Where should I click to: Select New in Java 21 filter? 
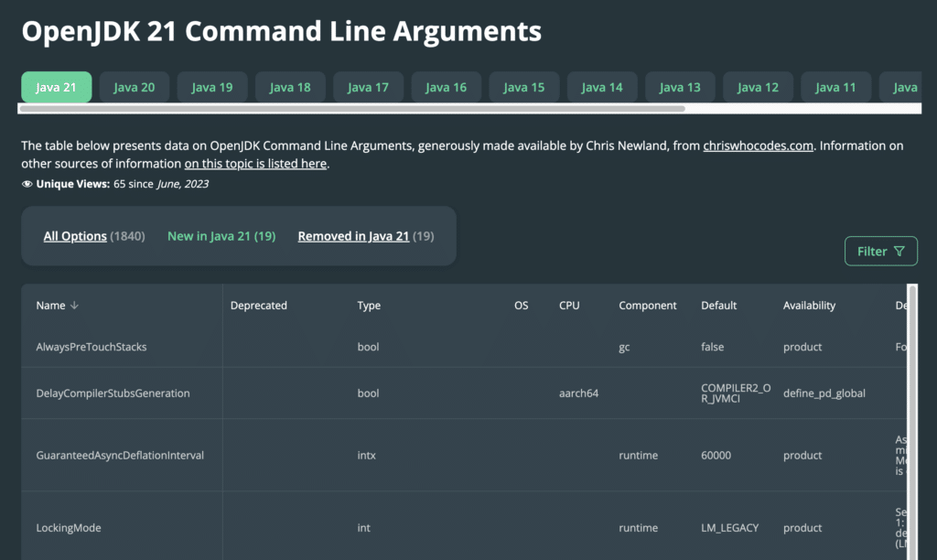[221, 236]
